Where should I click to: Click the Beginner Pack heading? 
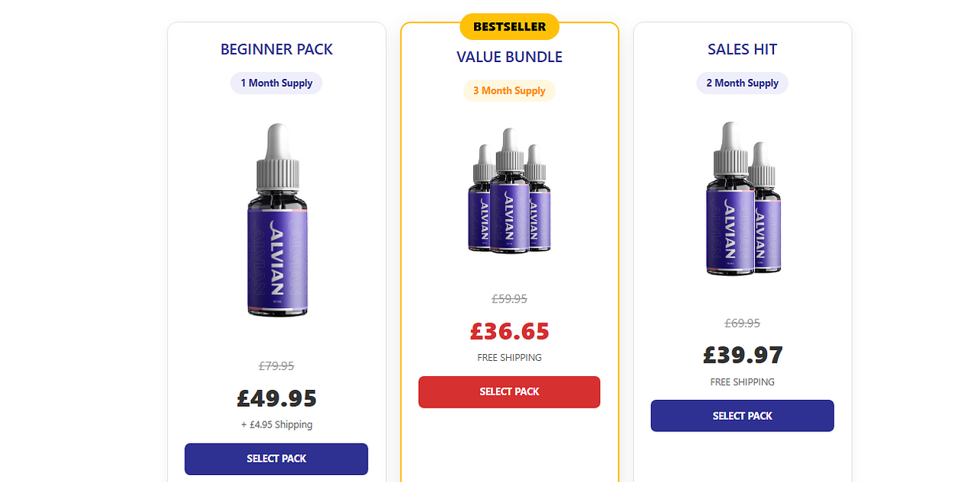(x=276, y=50)
